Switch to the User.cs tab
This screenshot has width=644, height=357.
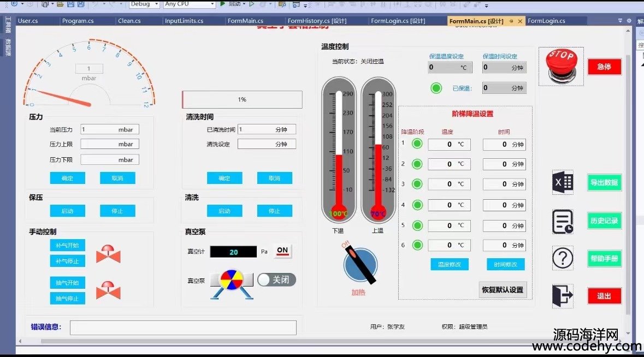[28, 21]
